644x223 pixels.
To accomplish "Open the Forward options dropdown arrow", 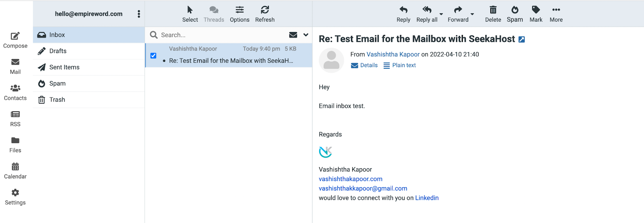I will pos(473,14).
